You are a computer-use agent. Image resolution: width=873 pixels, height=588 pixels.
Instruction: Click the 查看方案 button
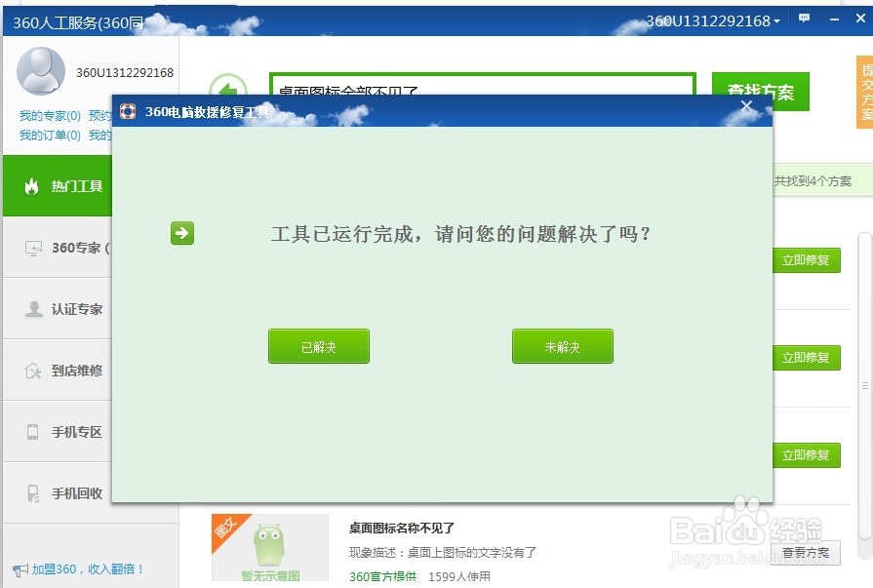[806, 552]
